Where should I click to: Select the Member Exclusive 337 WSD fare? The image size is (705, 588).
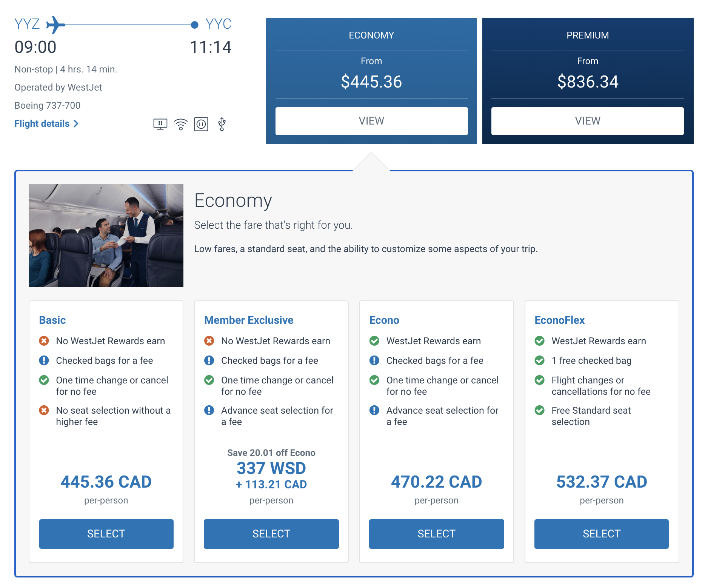(x=271, y=534)
